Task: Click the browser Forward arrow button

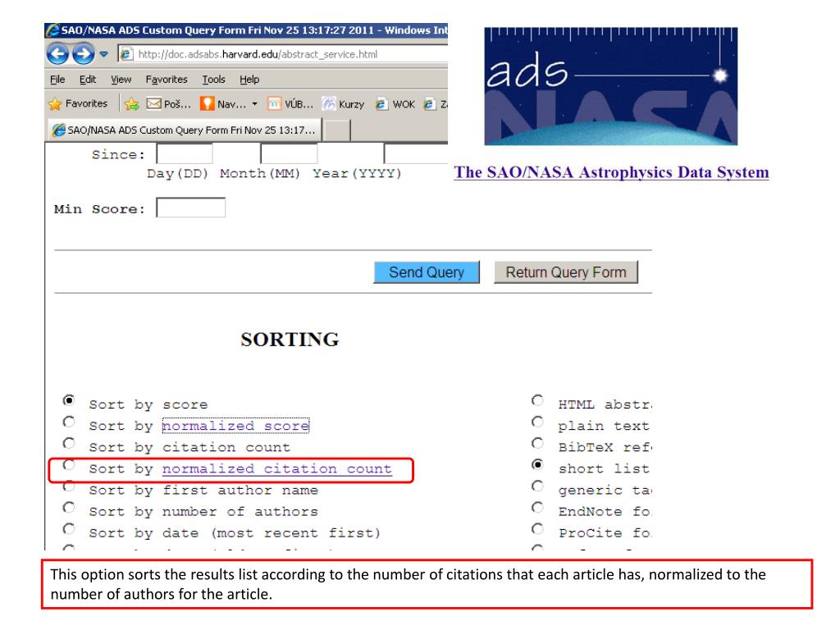Action: (x=84, y=53)
